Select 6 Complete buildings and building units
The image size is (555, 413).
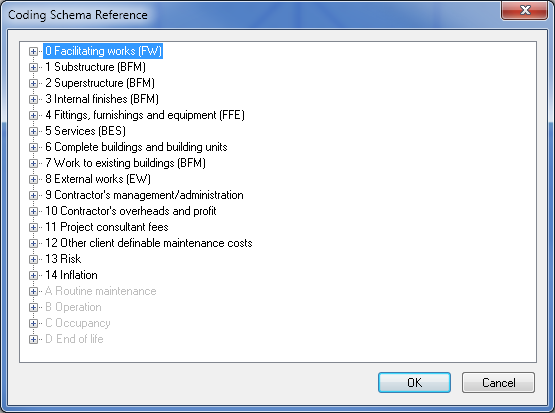click(x=136, y=147)
